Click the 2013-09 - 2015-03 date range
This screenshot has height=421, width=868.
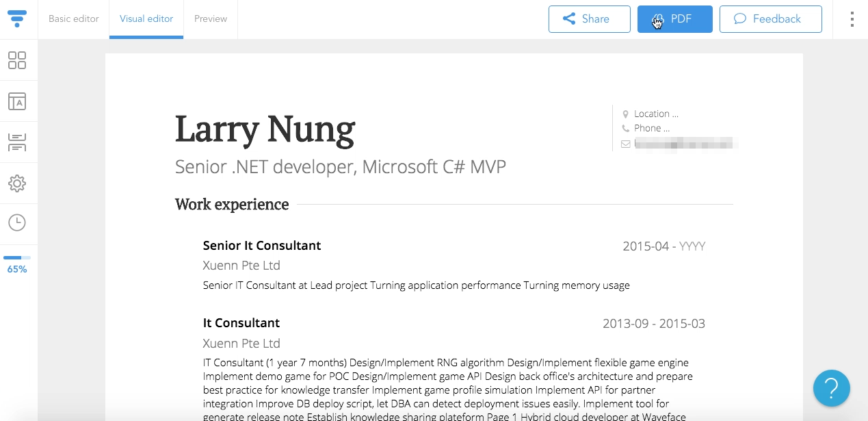654,324
